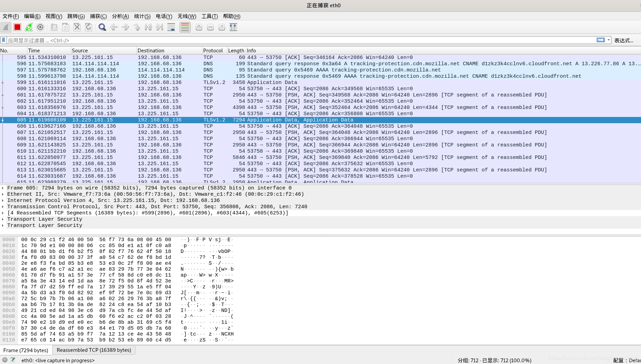Sort by Length column header

pos(236,51)
